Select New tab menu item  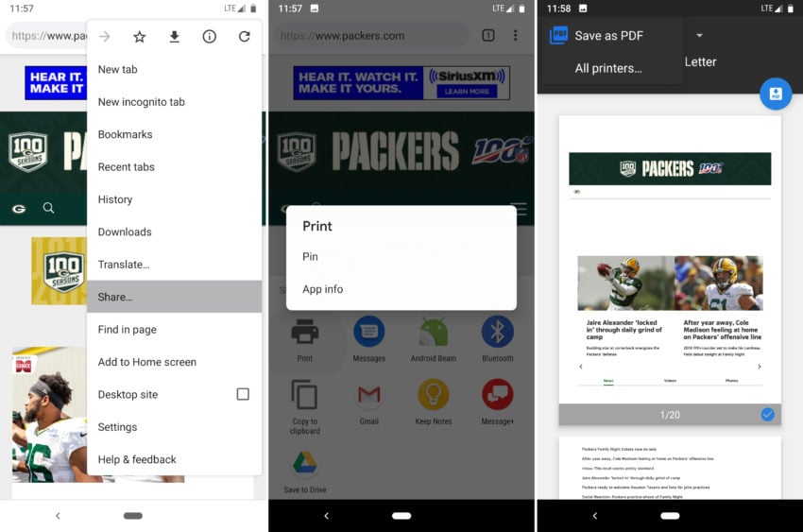click(174, 69)
